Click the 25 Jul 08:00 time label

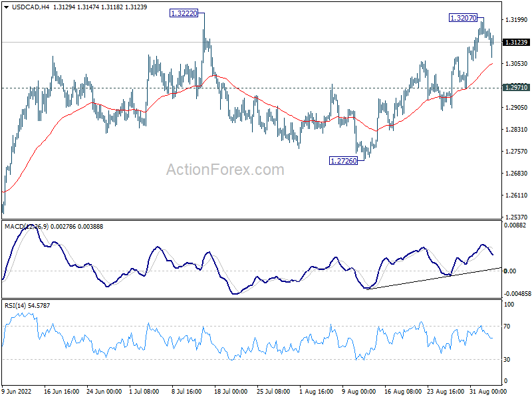coord(273,392)
